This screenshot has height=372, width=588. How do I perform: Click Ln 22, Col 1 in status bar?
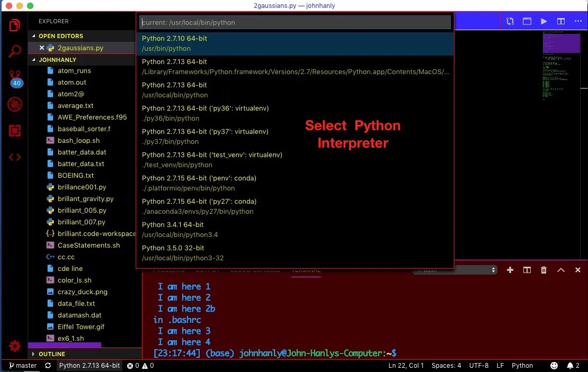coord(406,365)
